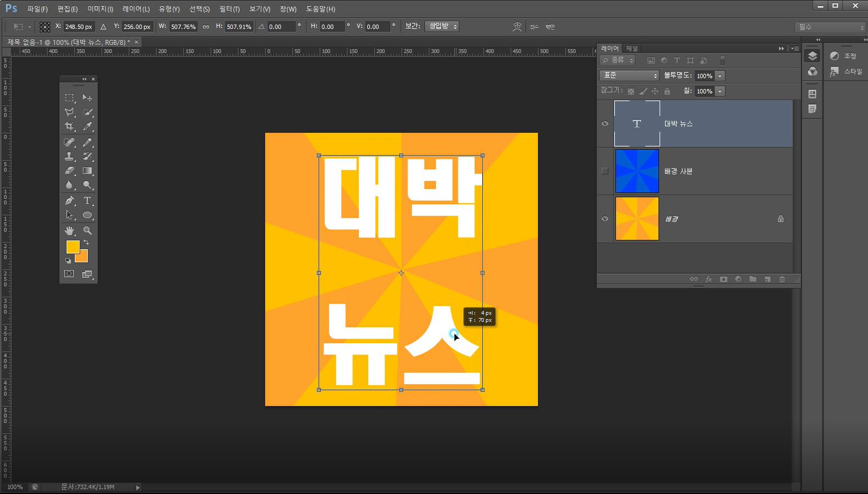Open the Properties panel dock icon
Image resolution: width=868 pixels, height=494 pixels.
coord(813,94)
